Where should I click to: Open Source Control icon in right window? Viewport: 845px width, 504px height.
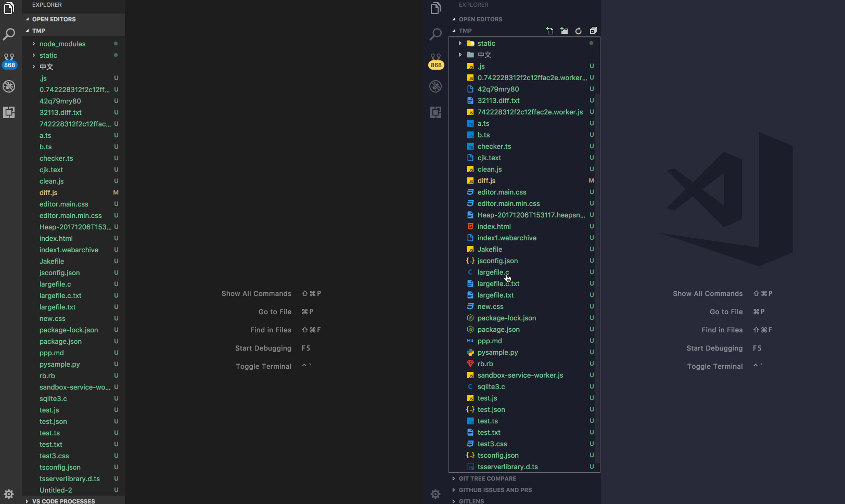(x=436, y=61)
